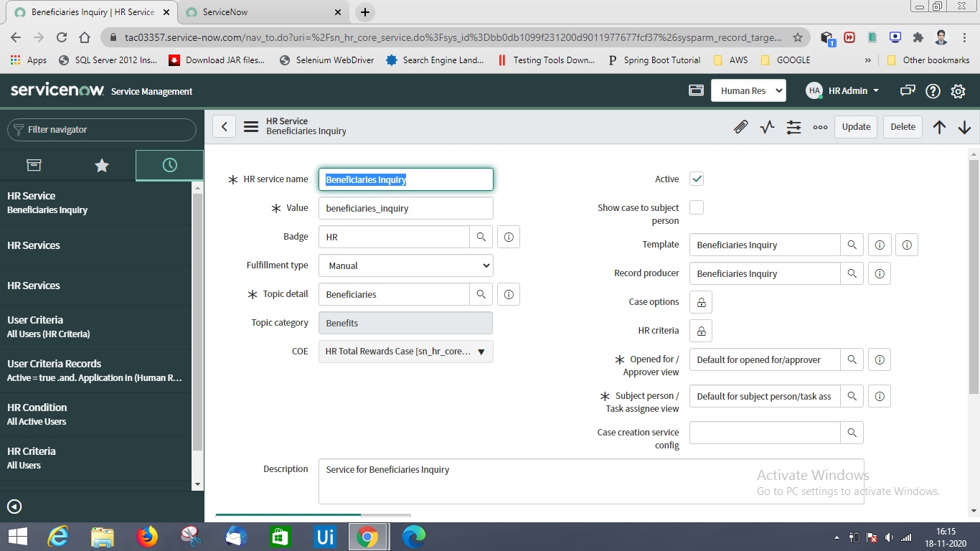This screenshot has width=980, height=551.
Task: Click the Value field
Action: click(406, 208)
